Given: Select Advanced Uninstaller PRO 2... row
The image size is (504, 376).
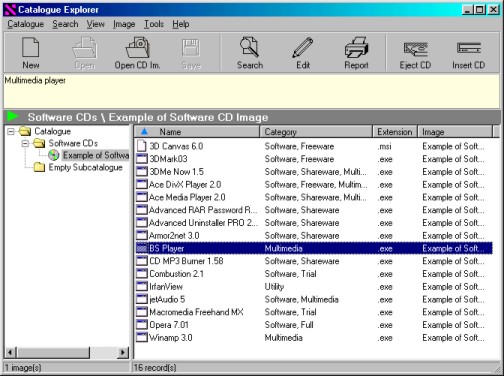Looking at the screenshot, I should tap(314, 223).
